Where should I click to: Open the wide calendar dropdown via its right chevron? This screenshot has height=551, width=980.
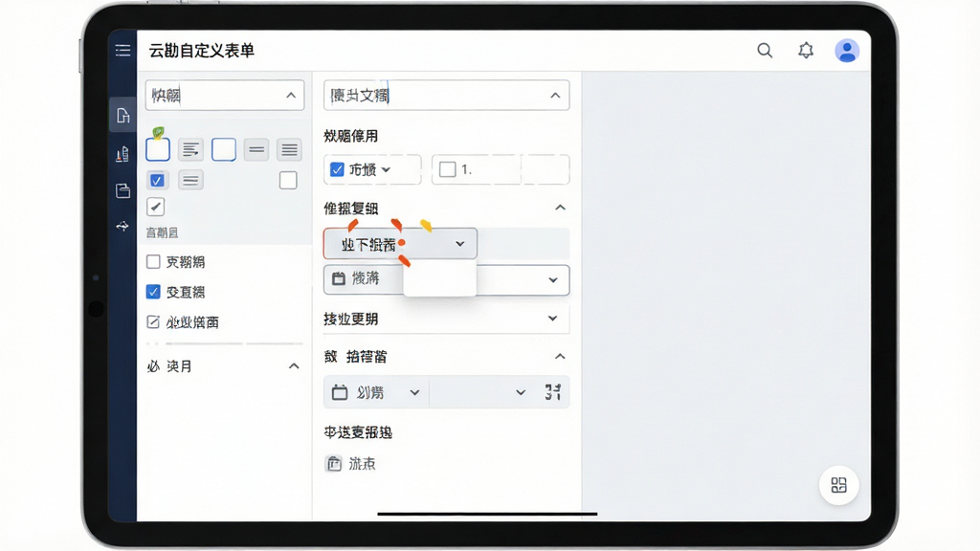point(552,280)
